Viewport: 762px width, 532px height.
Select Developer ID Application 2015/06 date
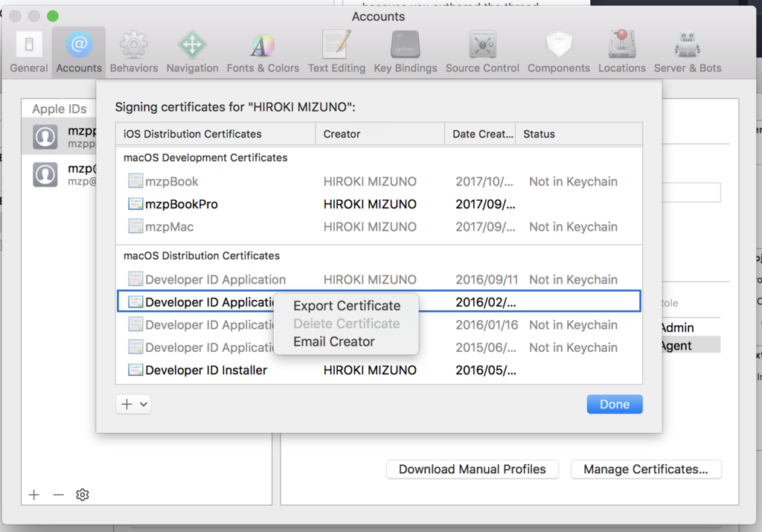[x=485, y=348]
